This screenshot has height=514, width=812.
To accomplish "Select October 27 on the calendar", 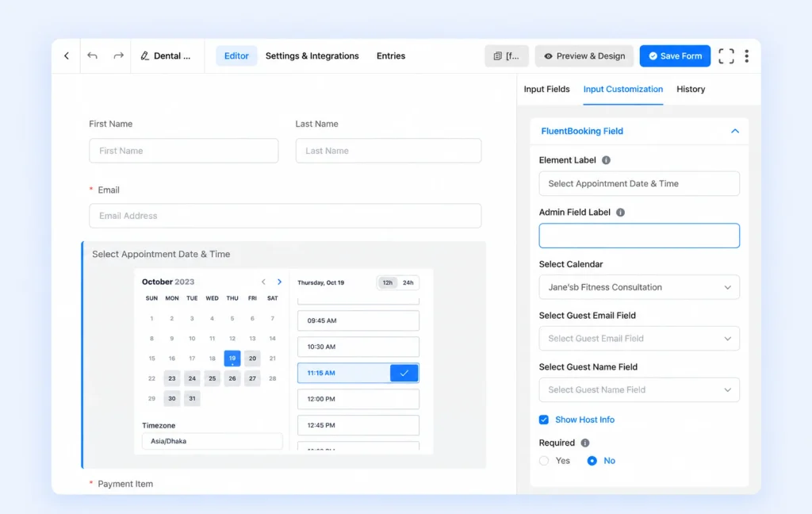I will (252, 378).
